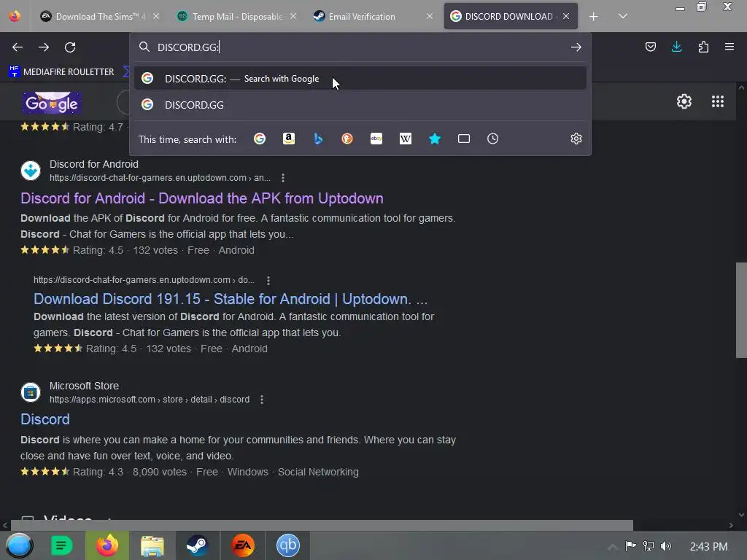Open the more options dots for Discord for Android
747x560 pixels.
tap(283, 178)
